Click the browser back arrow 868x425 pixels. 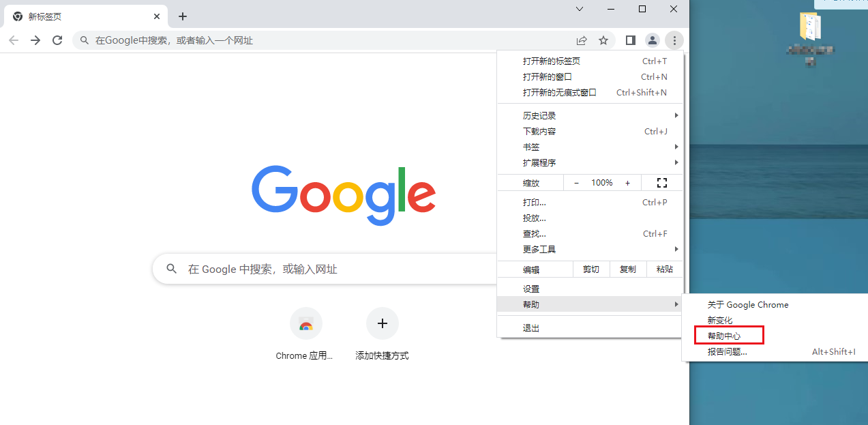click(14, 40)
